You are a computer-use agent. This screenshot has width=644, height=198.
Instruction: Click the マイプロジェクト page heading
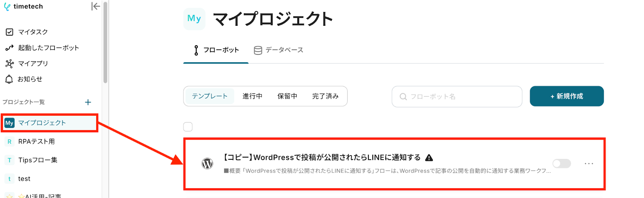pos(273,19)
